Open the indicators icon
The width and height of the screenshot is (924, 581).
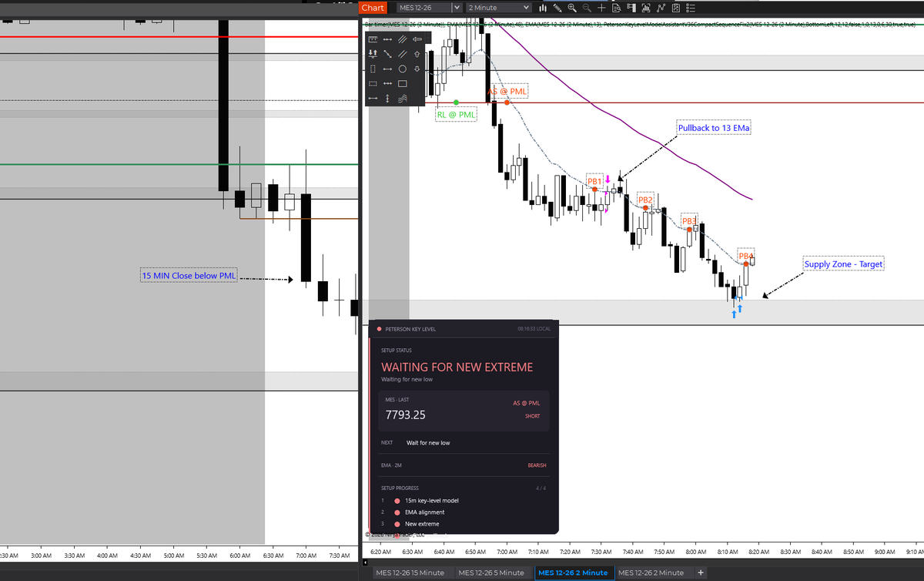pos(646,8)
